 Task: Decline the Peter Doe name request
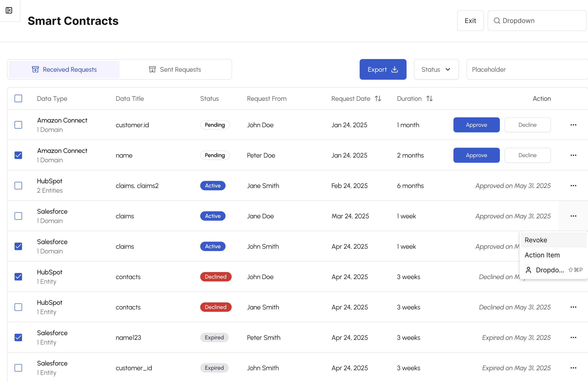coord(527,155)
